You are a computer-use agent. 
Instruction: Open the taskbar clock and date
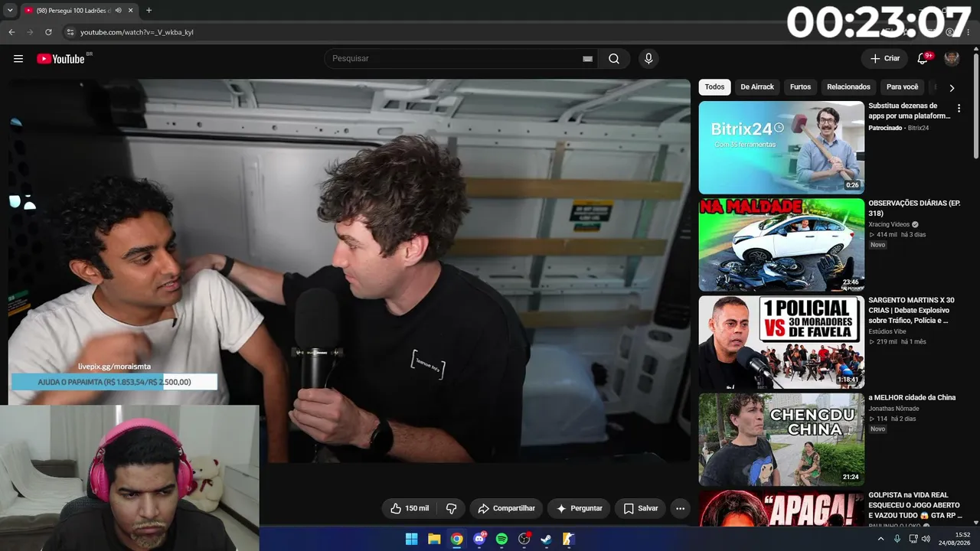(x=955, y=539)
